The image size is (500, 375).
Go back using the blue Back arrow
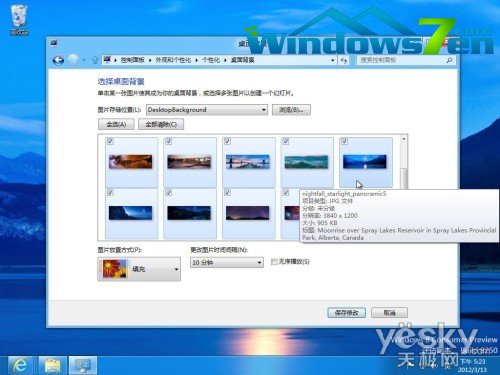point(58,60)
